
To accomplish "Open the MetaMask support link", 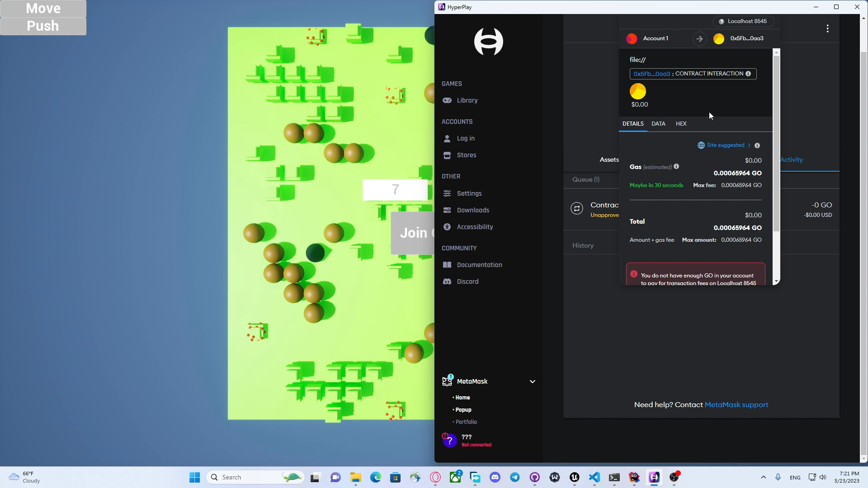I will point(736,405).
